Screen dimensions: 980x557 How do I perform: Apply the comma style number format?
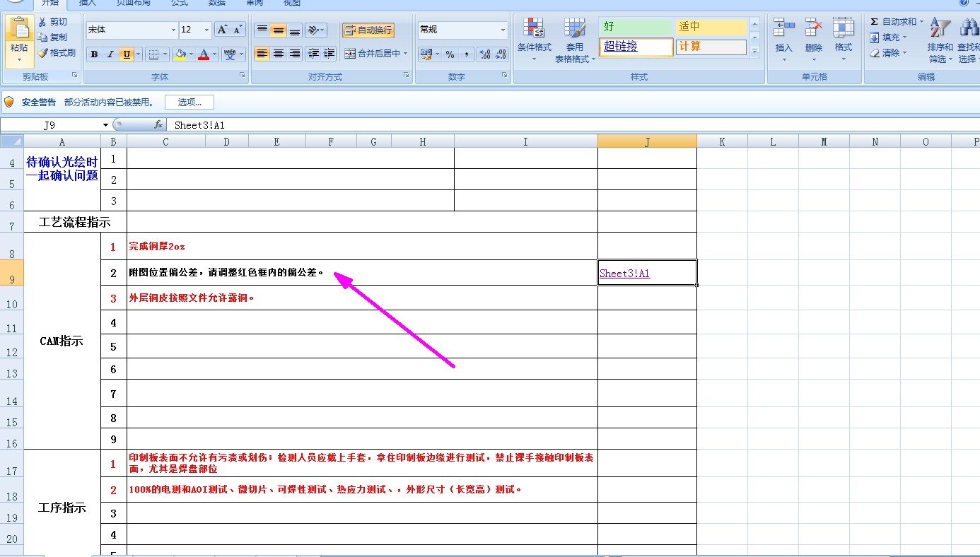coord(467,54)
